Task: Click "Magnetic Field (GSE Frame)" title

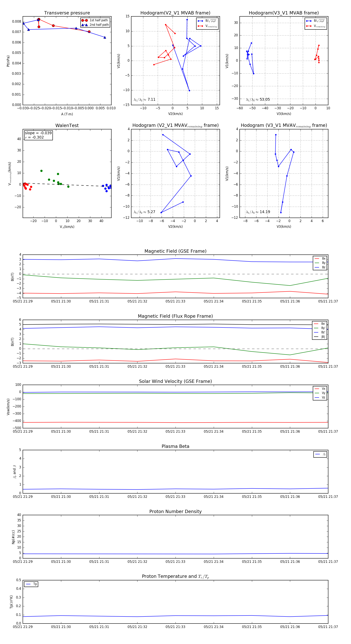Action: [x=175, y=251]
